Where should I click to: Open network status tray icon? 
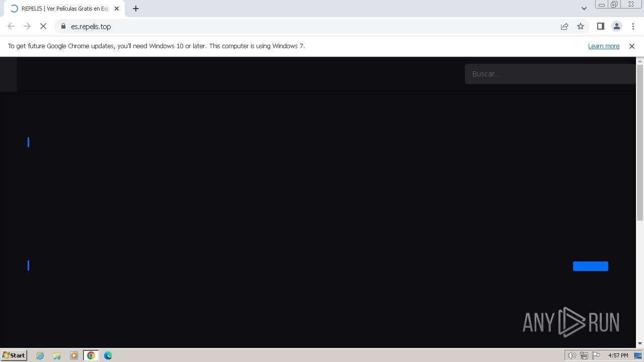pyautogui.click(x=584, y=355)
